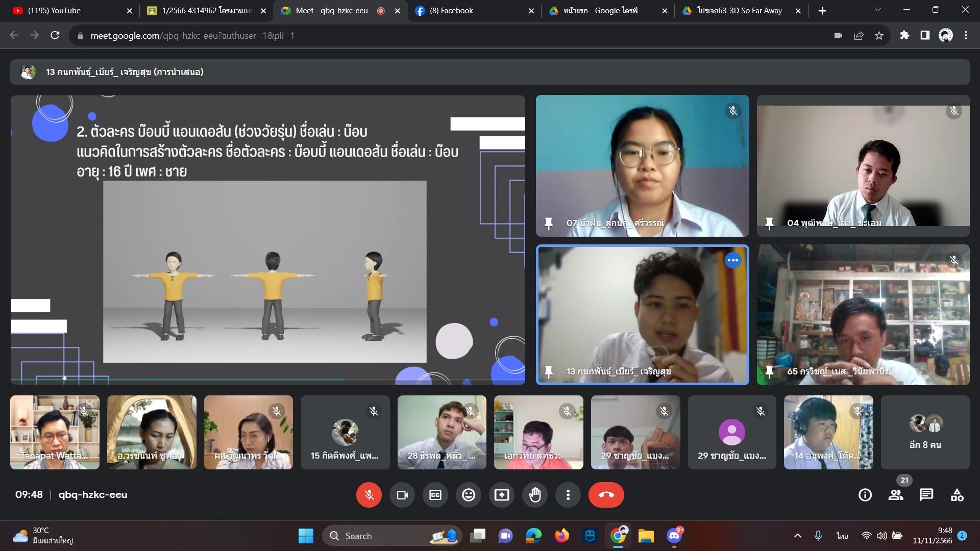
Task: Close the YouTube tab
Action: 129,11
